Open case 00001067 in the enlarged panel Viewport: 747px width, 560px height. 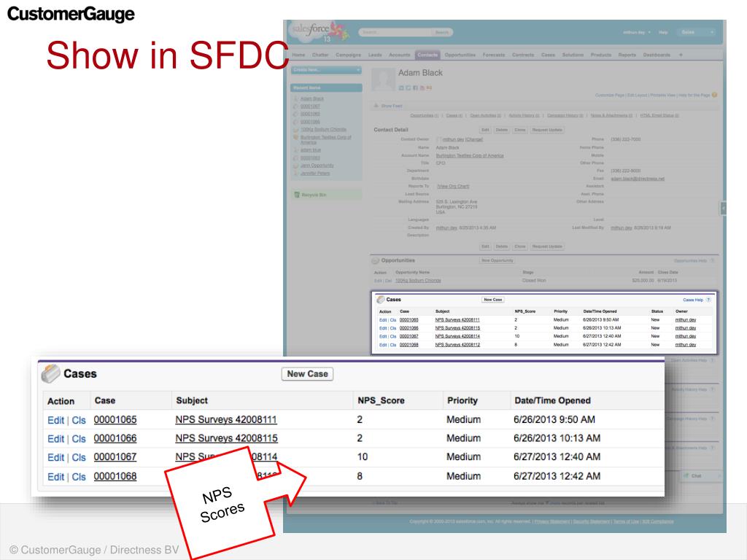[115, 457]
